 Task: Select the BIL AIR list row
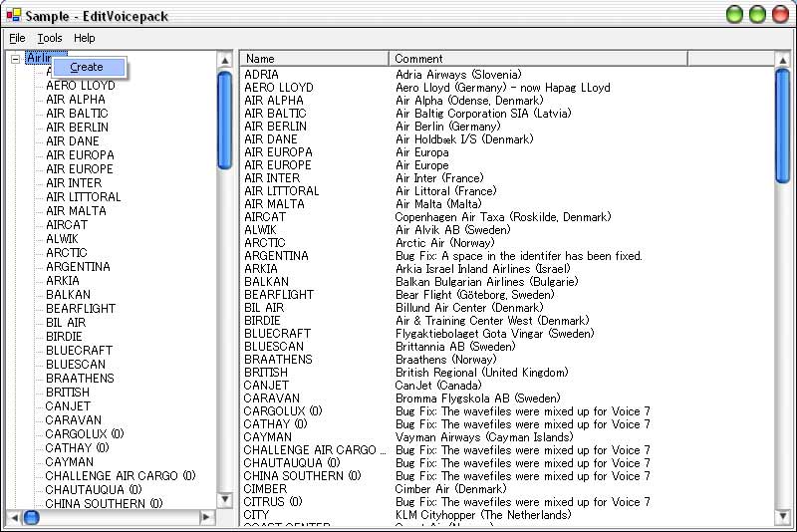(506, 308)
